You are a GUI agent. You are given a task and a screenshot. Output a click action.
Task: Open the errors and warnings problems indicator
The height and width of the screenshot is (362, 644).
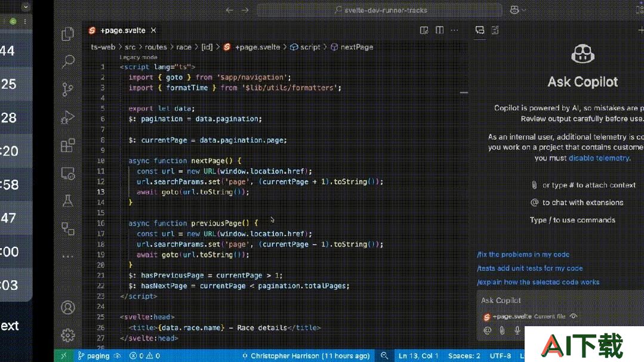coord(144,356)
